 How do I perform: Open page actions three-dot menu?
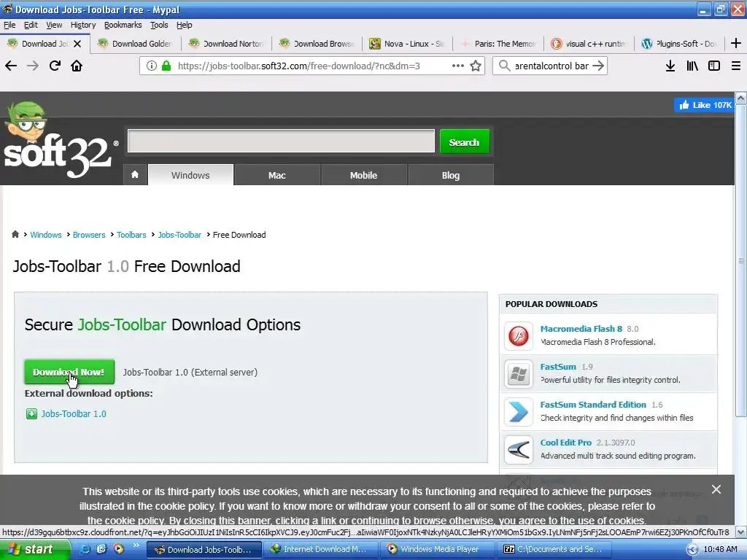coord(458,66)
